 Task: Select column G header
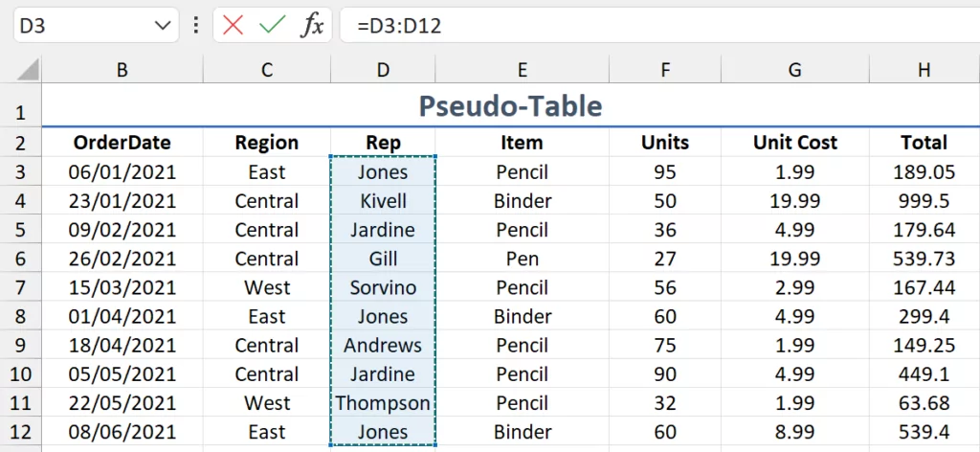(794, 70)
